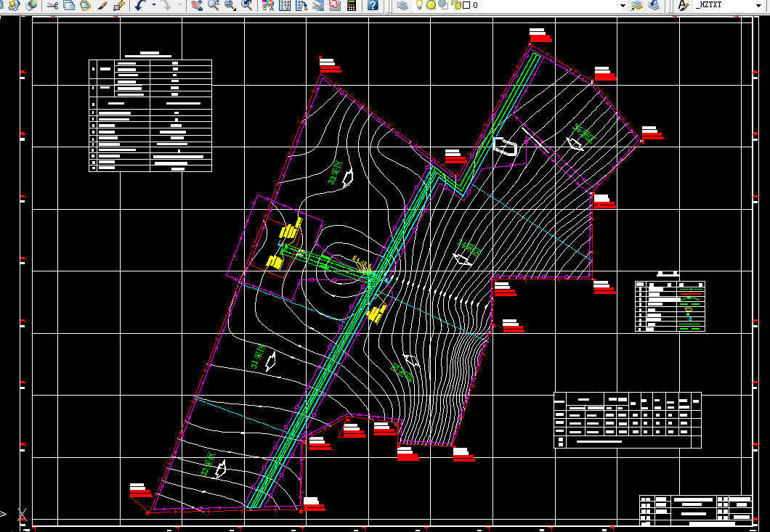This screenshot has height=532, width=770.
Task: Expand the Undo history dropdown arrow
Action: pyautogui.click(x=154, y=5)
